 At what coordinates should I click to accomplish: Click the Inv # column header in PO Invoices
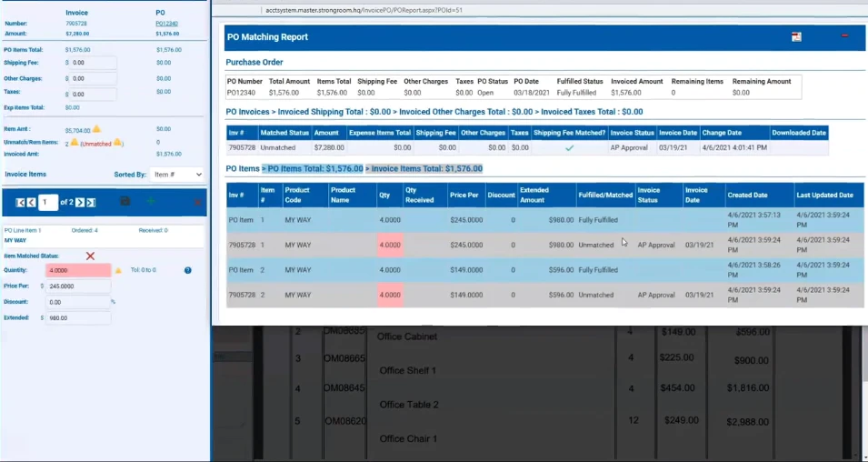point(242,133)
